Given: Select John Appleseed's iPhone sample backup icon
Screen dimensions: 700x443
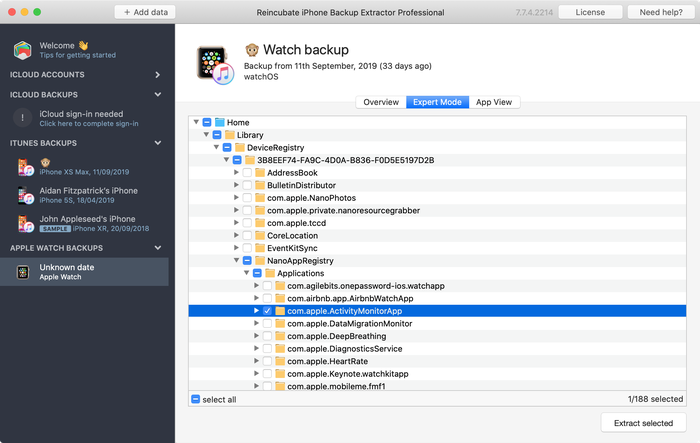Looking at the screenshot, I should click(x=25, y=223).
